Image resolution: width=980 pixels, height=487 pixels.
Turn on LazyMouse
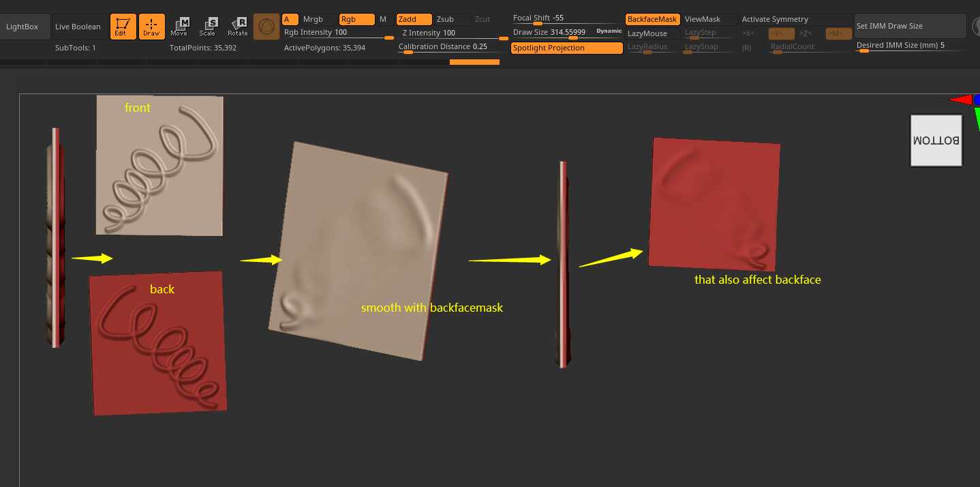pos(652,33)
